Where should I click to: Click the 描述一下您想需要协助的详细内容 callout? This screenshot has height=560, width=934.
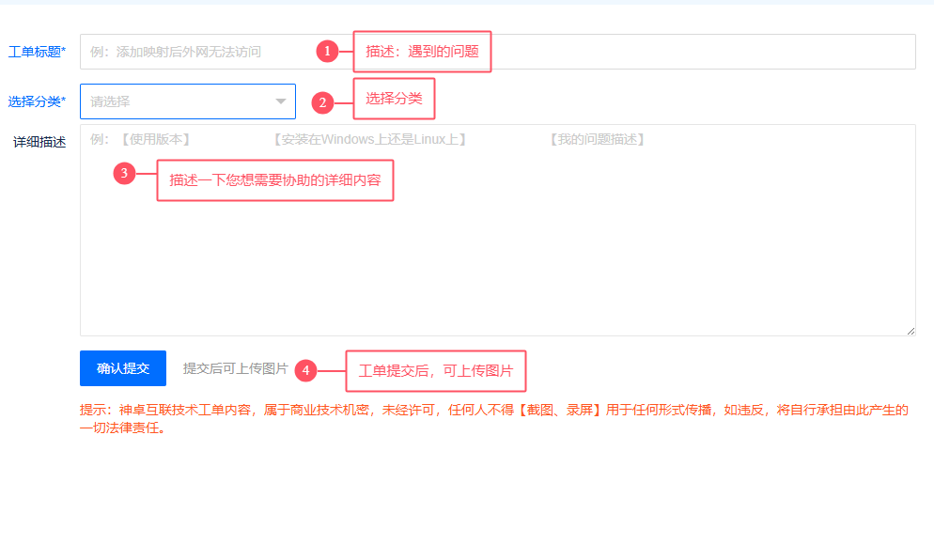tap(274, 179)
